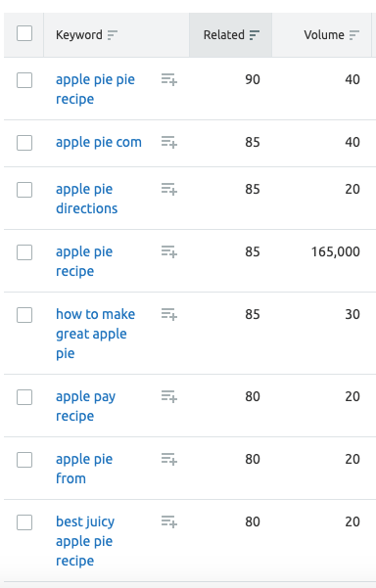Add 'apple pie from' to keyword list
The height and width of the screenshot is (588, 376).
pyautogui.click(x=169, y=459)
